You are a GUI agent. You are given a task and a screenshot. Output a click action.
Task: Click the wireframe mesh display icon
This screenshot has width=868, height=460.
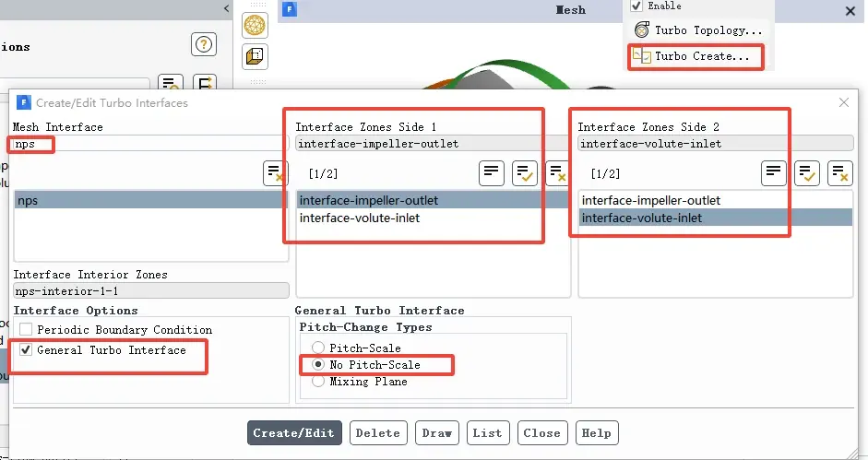click(x=255, y=26)
